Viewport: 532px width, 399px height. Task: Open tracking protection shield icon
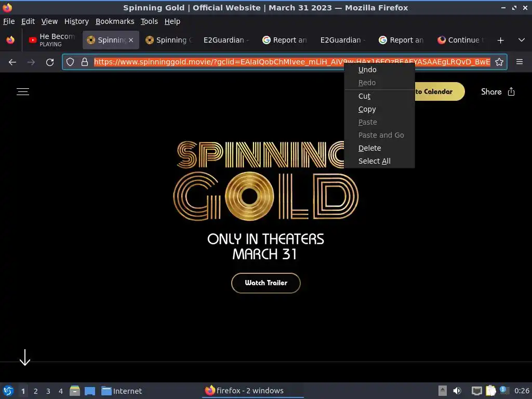coord(70,62)
